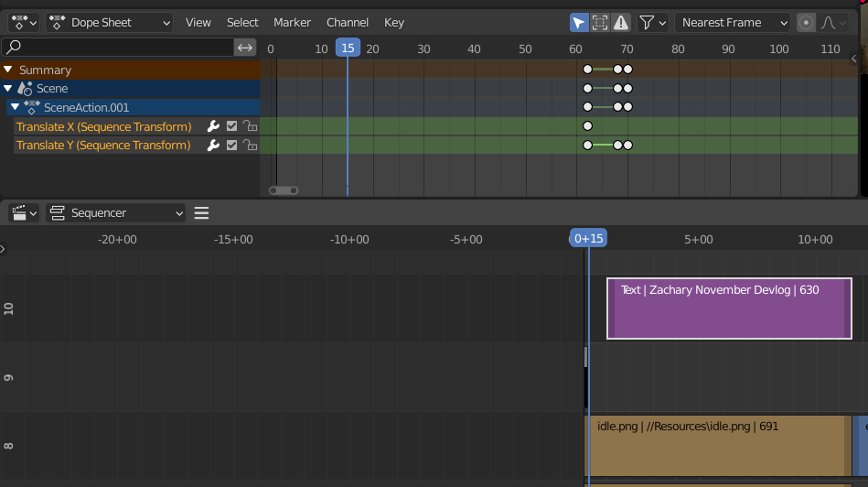Open the Dope Sheet mode dropdown
868x487 pixels.
(109, 23)
